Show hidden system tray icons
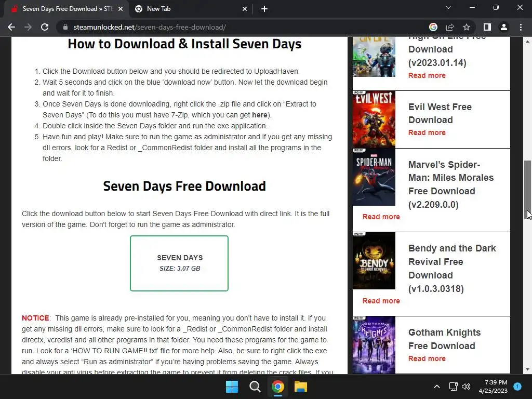The image size is (532, 399). click(437, 387)
